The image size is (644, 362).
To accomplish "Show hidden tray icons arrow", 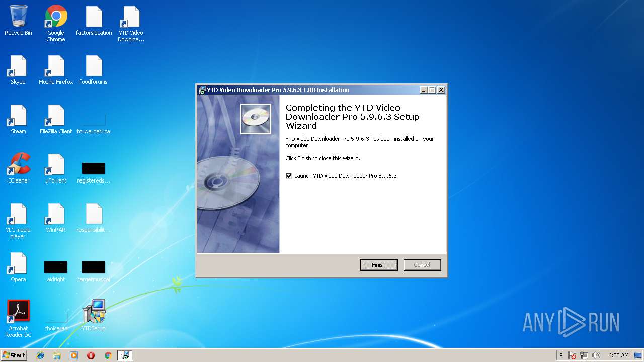I will pos(561,355).
